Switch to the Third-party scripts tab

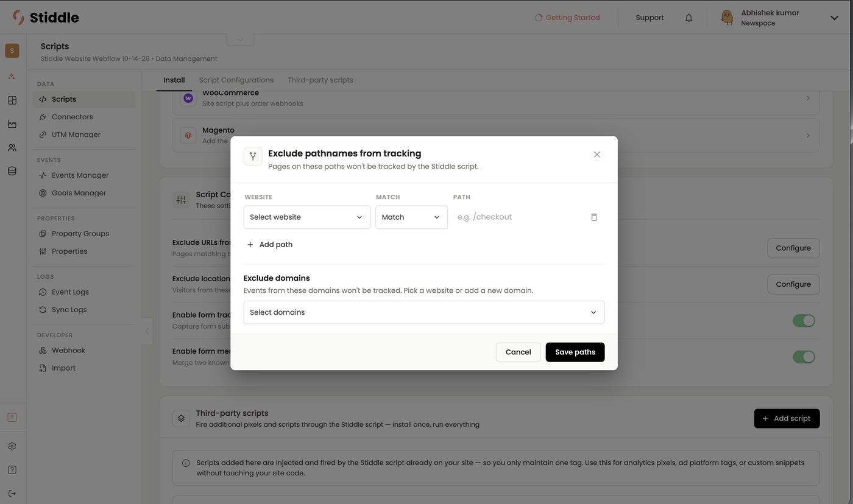[x=320, y=80]
